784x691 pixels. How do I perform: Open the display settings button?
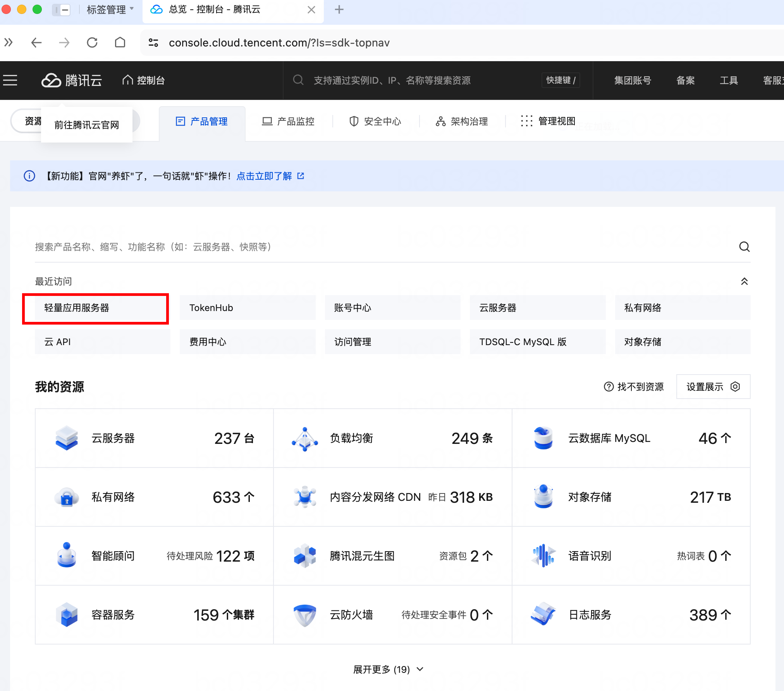point(713,387)
